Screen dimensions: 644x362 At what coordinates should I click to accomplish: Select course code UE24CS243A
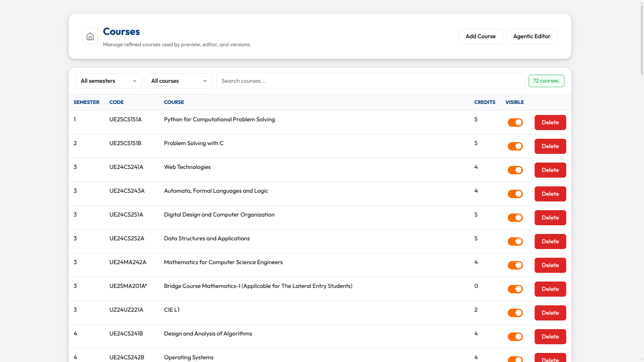(127, 191)
